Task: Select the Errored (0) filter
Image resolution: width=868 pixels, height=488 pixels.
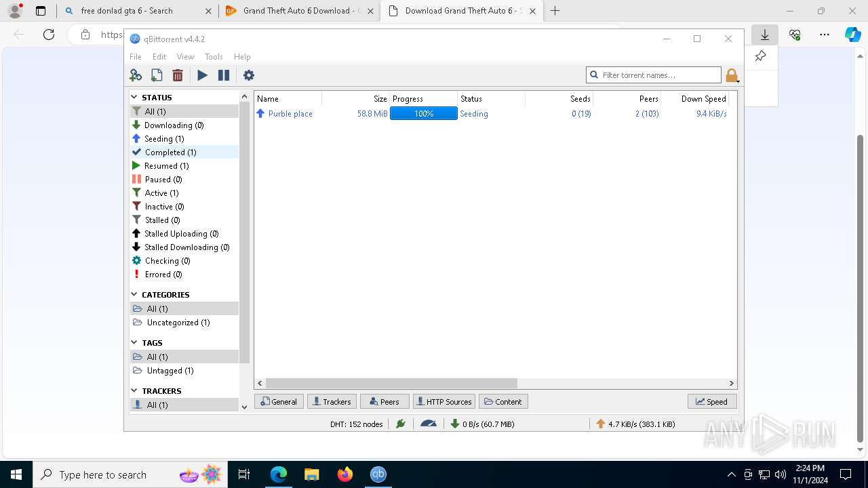Action: click(184, 274)
